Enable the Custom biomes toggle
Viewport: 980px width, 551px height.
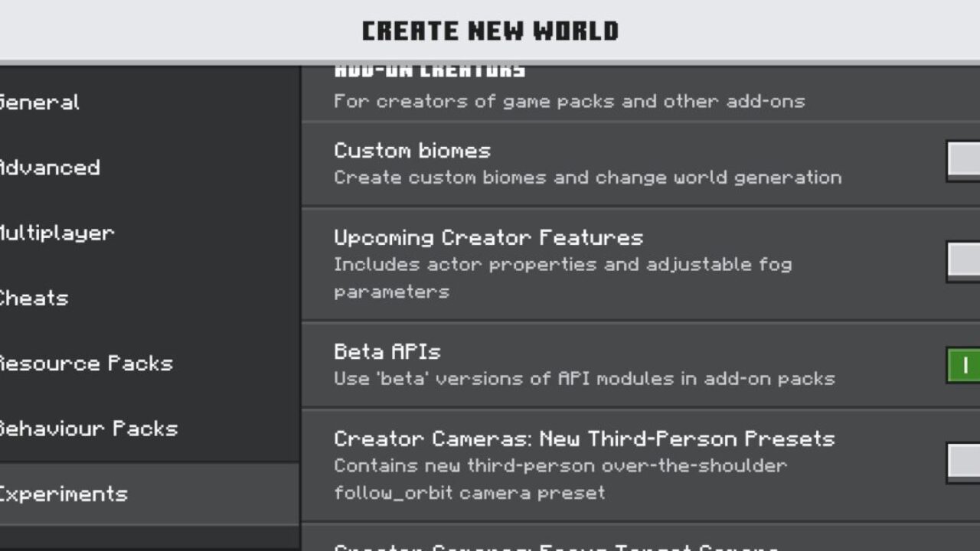click(963, 161)
